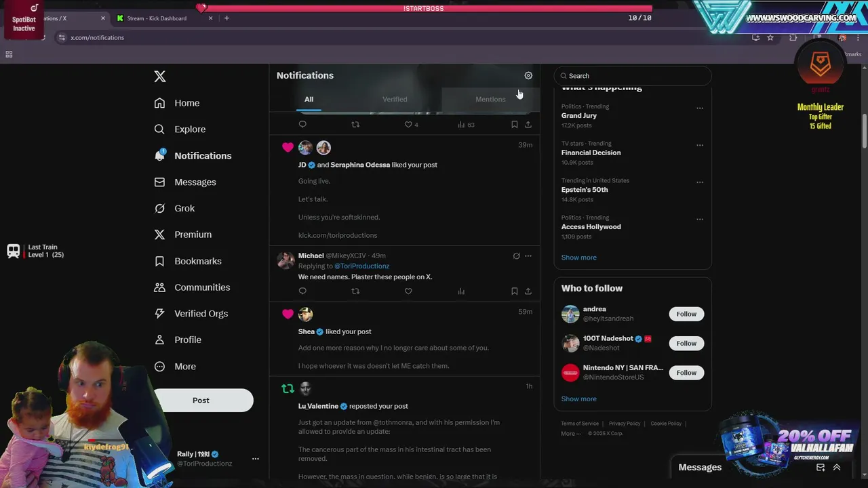Open Terms of Service link
This screenshot has width=868, height=488.
[580, 424]
